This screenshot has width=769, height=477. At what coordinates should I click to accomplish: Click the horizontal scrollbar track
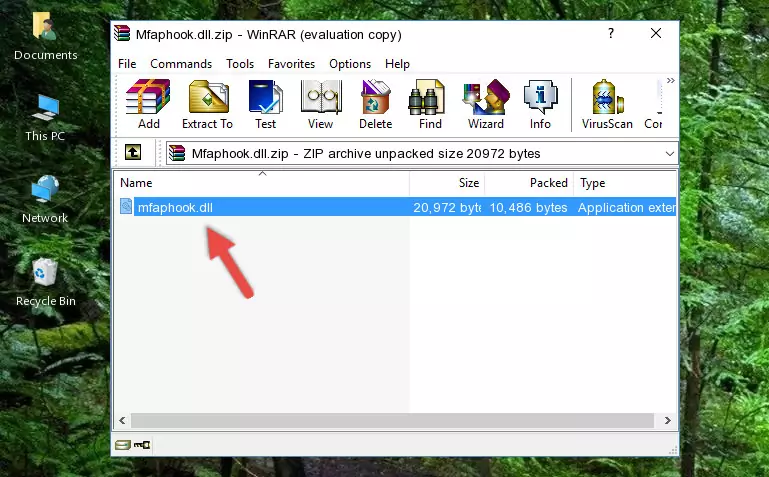(x=392, y=420)
